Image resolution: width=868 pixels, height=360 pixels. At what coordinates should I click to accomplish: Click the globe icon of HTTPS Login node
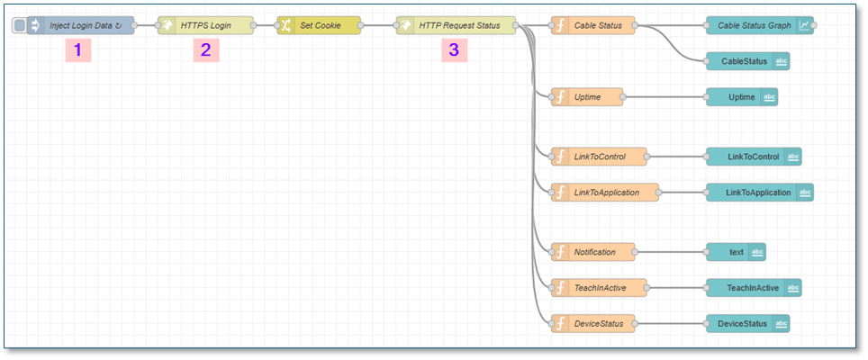click(x=167, y=25)
